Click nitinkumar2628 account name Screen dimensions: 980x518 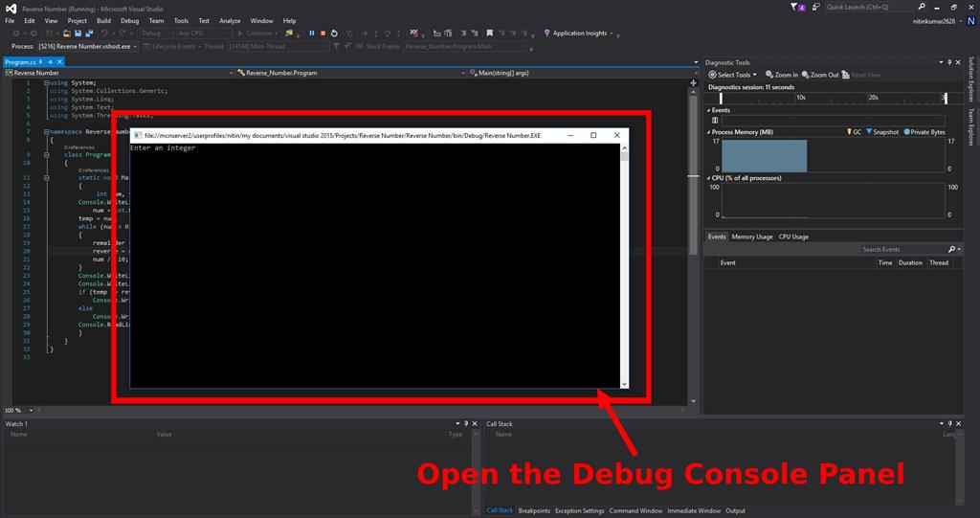(x=934, y=21)
